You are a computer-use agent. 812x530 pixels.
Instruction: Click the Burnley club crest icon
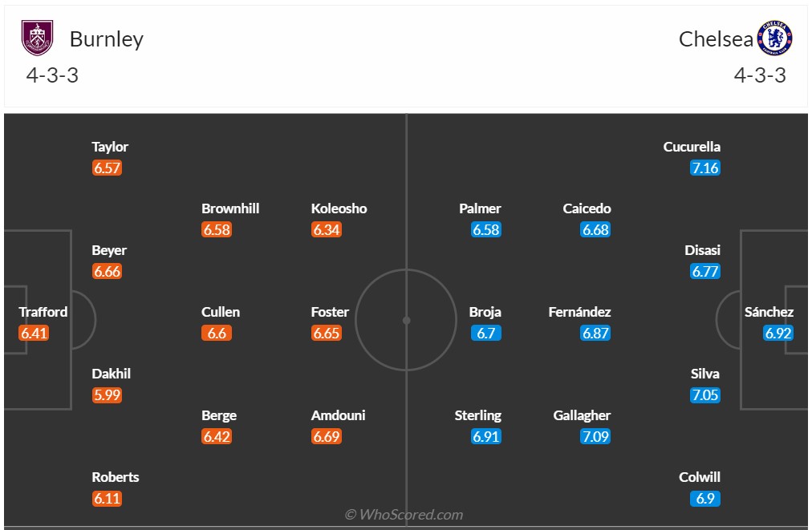(x=37, y=38)
